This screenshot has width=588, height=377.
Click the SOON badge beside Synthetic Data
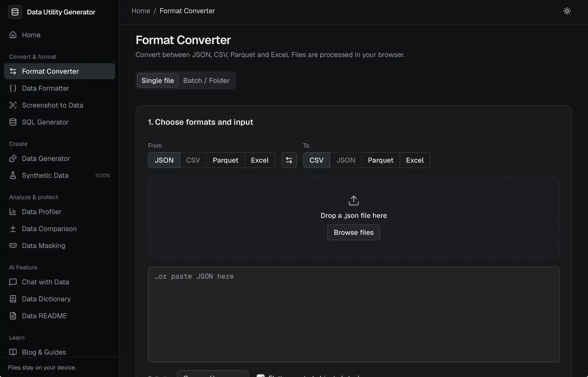click(x=103, y=176)
